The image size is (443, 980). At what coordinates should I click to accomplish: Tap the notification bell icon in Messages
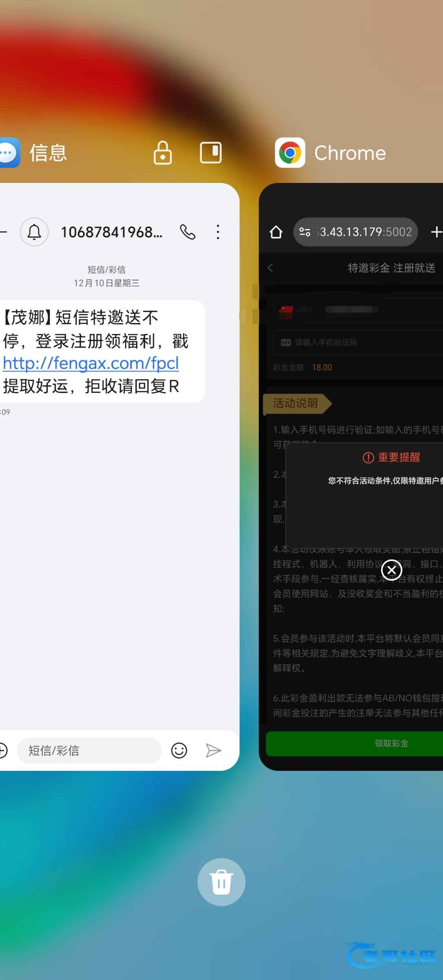pos(34,232)
